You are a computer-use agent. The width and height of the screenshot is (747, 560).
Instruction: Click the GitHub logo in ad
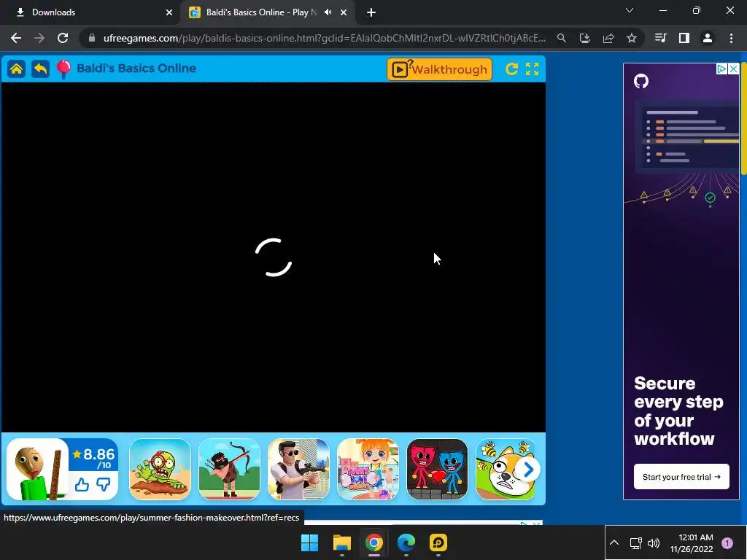point(641,81)
